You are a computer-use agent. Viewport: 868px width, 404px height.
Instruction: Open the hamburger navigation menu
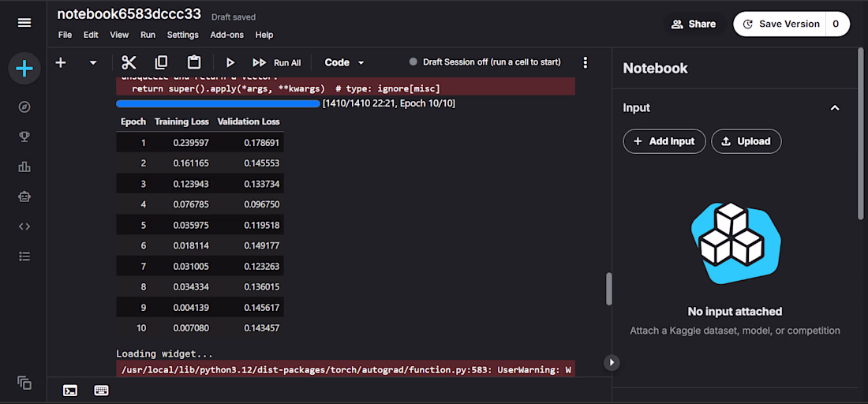coord(24,23)
